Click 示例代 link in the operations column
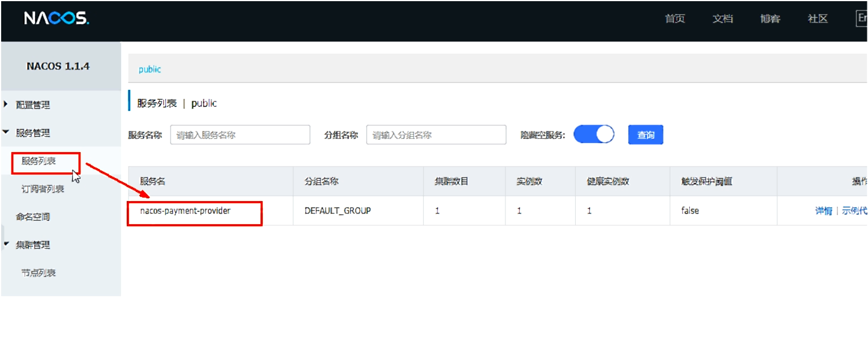 coord(854,210)
